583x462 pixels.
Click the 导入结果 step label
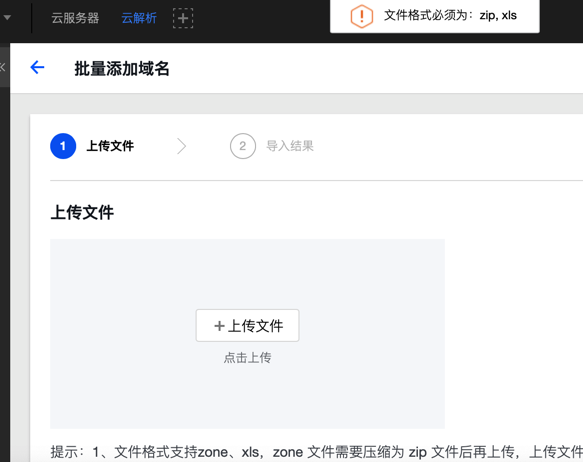click(x=290, y=146)
